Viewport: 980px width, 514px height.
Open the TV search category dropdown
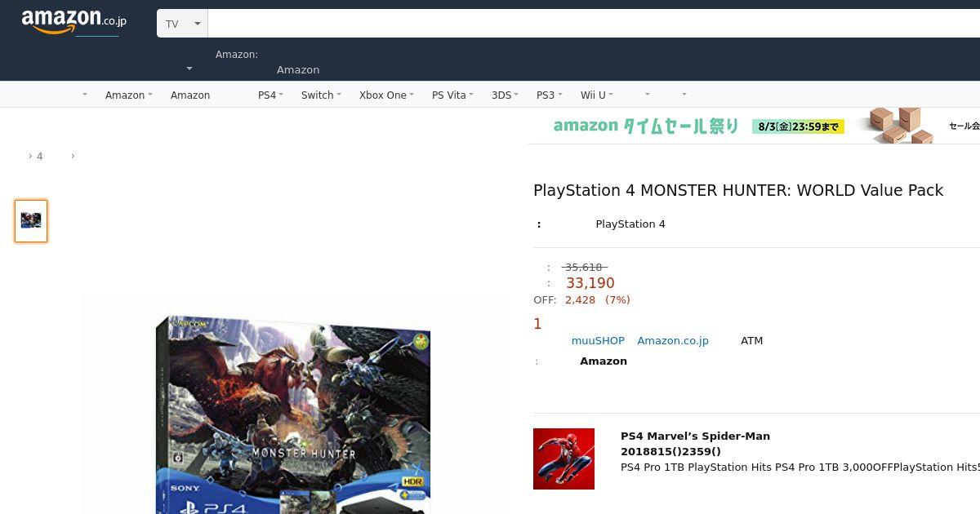[x=182, y=24]
